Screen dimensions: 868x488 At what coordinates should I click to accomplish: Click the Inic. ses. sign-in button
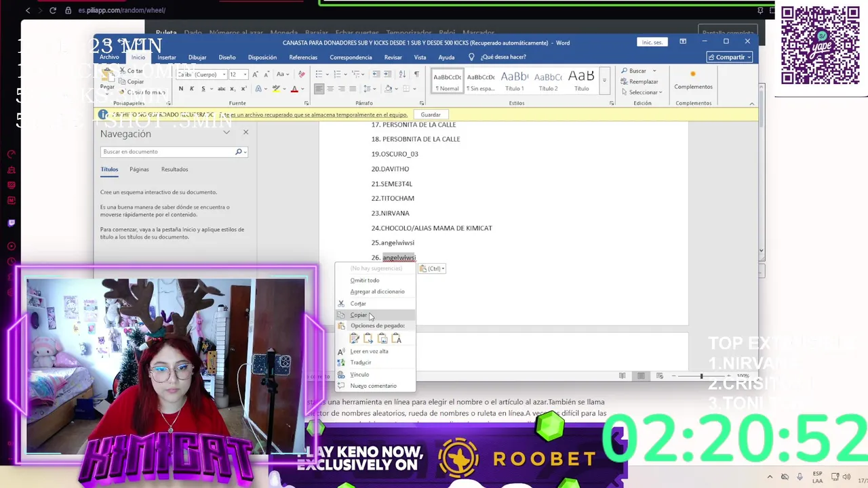(652, 42)
